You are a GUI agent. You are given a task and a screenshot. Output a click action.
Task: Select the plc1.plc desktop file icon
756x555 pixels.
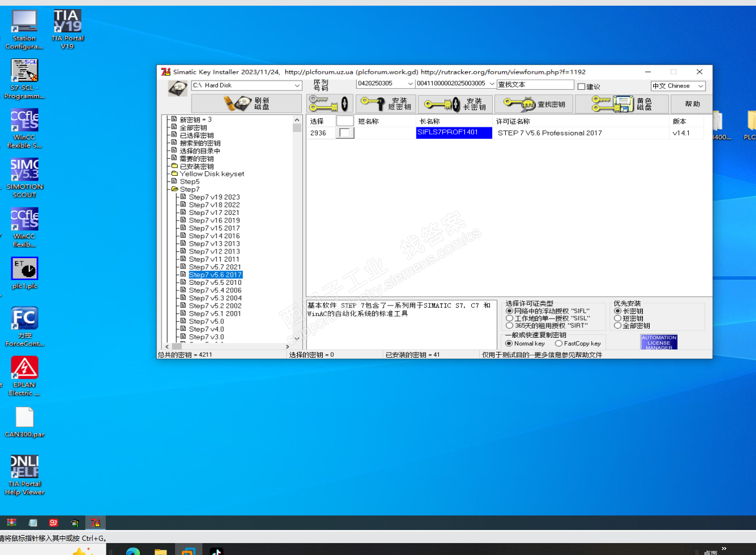pyautogui.click(x=24, y=273)
